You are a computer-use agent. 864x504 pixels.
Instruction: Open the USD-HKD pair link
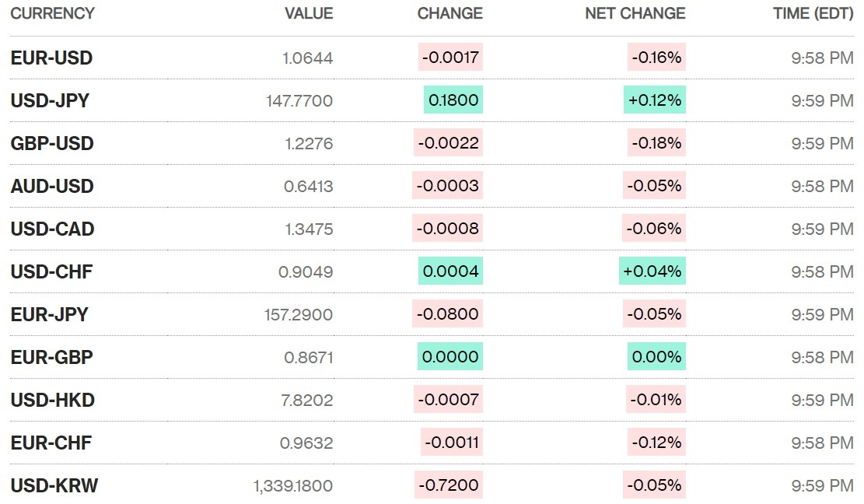tap(52, 400)
